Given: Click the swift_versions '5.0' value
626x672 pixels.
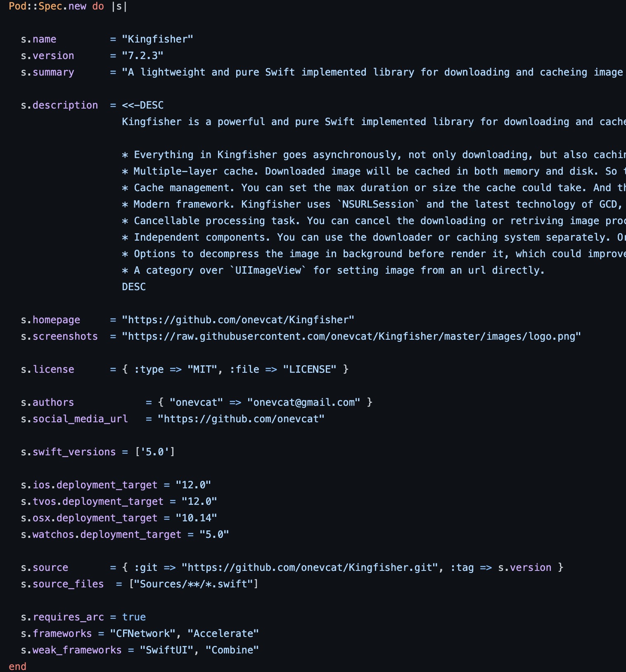Looking at the screenshot, I should [x=155, y=452].
